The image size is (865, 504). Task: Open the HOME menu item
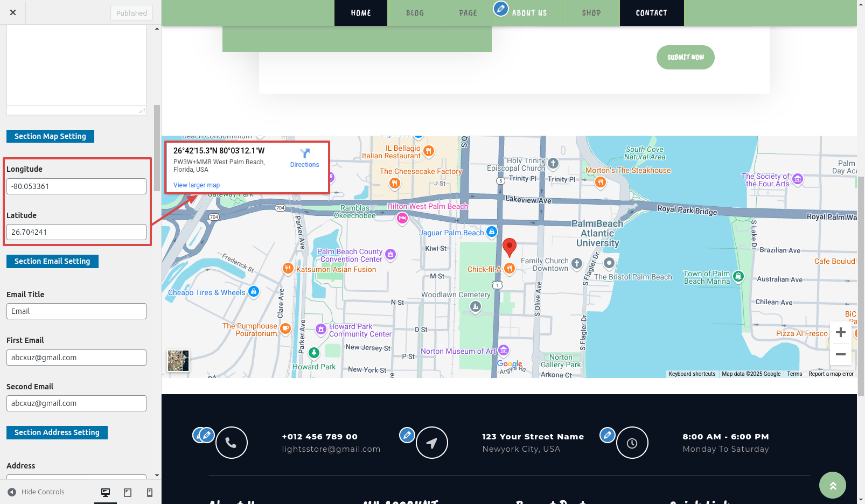[x=361, y=13]
